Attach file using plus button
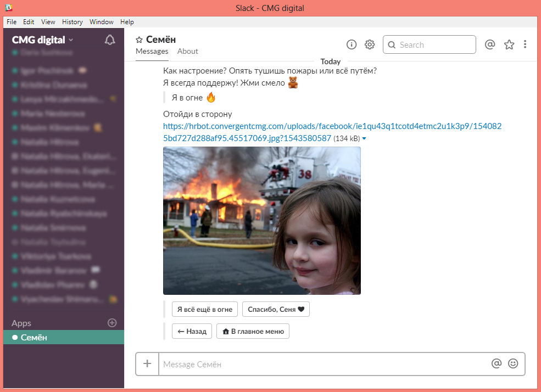 (x=147, y=364)
